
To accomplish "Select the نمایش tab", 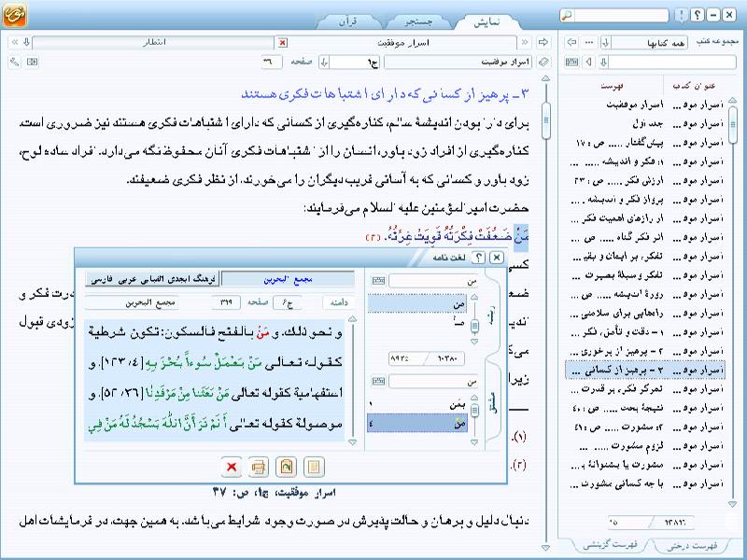I will (x=486, y=21).
